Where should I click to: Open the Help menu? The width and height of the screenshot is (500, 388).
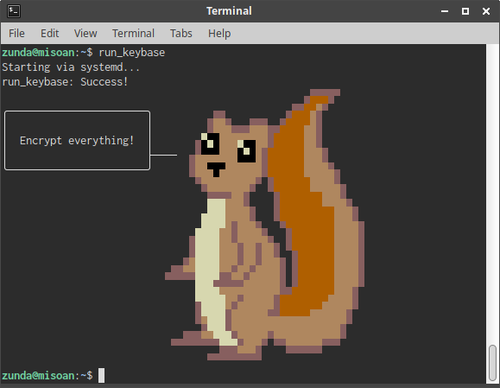coord(219,34)
